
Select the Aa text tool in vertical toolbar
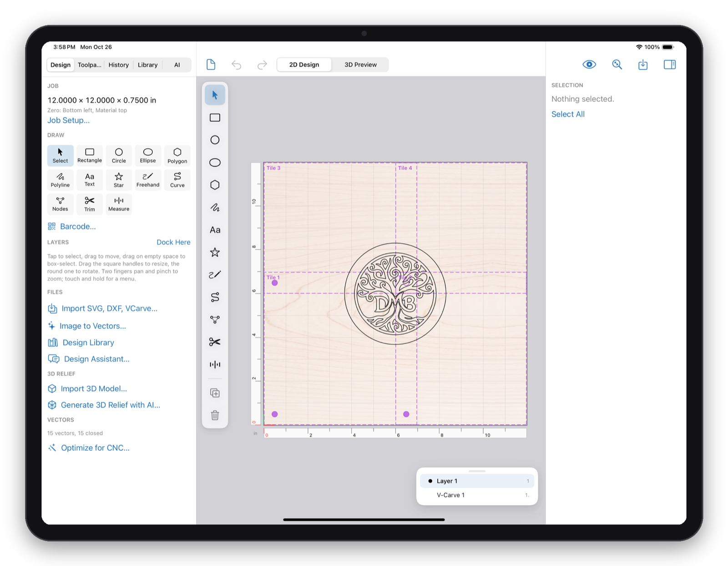tap(215, 230)
